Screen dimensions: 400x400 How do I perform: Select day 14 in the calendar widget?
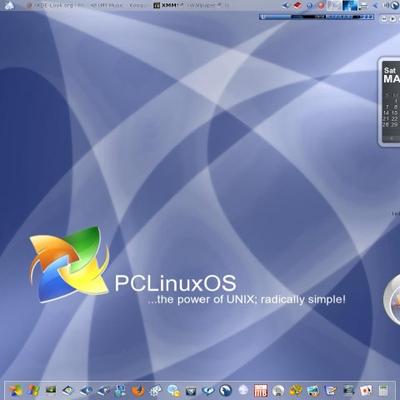(386, 113)
